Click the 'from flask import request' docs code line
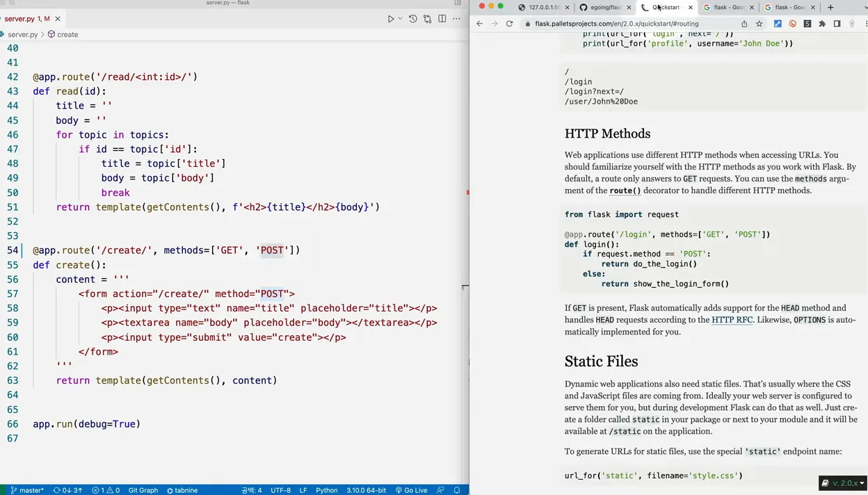Screen dimensions: 868x495 pyautogui.click(x=621, y=214)
